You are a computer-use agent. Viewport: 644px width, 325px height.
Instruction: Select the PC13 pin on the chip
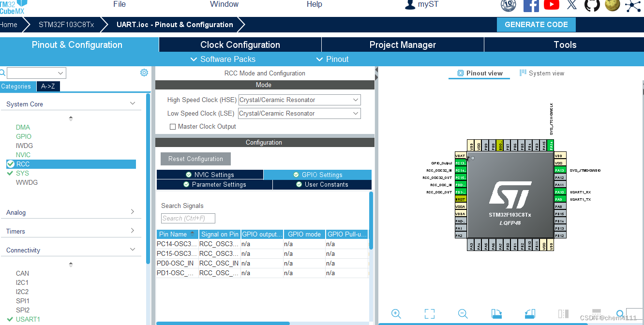pos(461,163)
